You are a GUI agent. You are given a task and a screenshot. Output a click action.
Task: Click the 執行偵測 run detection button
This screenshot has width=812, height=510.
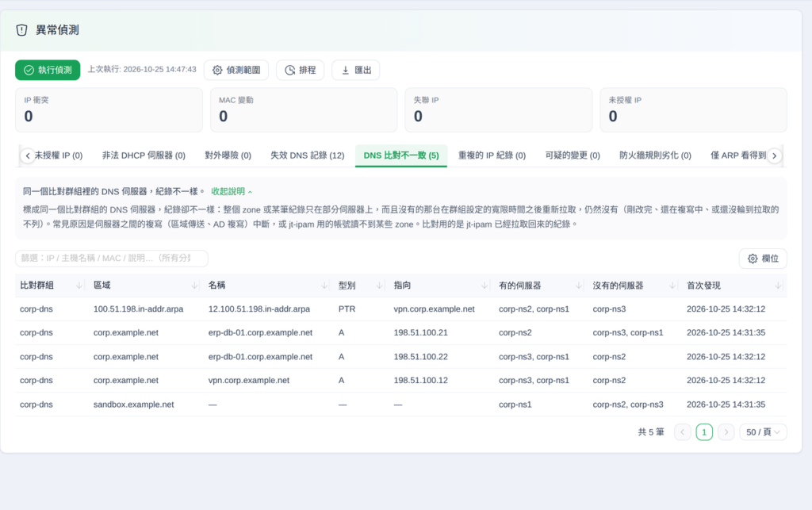pos(48,70)
